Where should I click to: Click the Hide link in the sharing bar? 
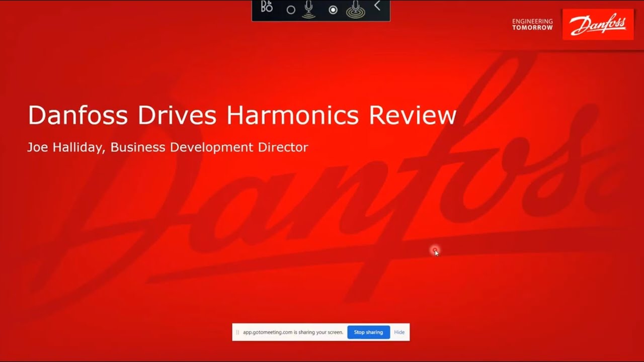pos(399,332)
